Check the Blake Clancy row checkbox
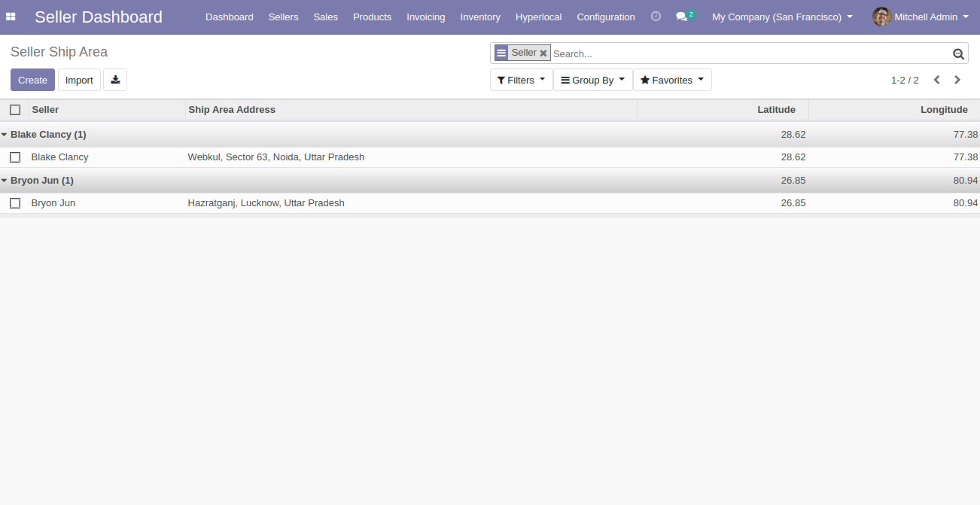The width and height of the screenshot is (980, 505). coord(15,157)
